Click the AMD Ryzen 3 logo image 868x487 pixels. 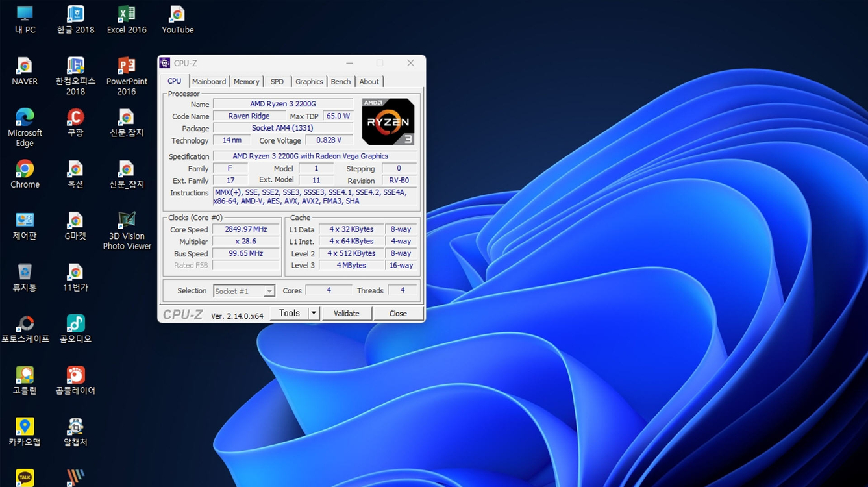388,122
